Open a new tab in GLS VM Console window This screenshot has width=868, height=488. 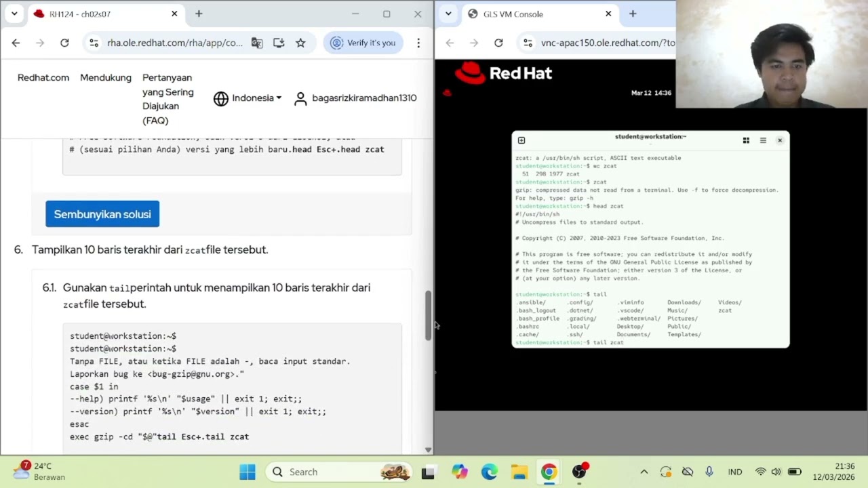[633, 14]
